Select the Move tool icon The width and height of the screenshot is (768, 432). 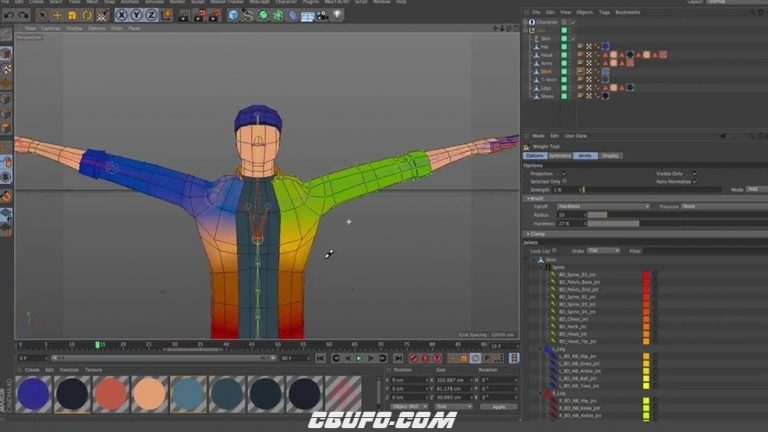[57, 16]
